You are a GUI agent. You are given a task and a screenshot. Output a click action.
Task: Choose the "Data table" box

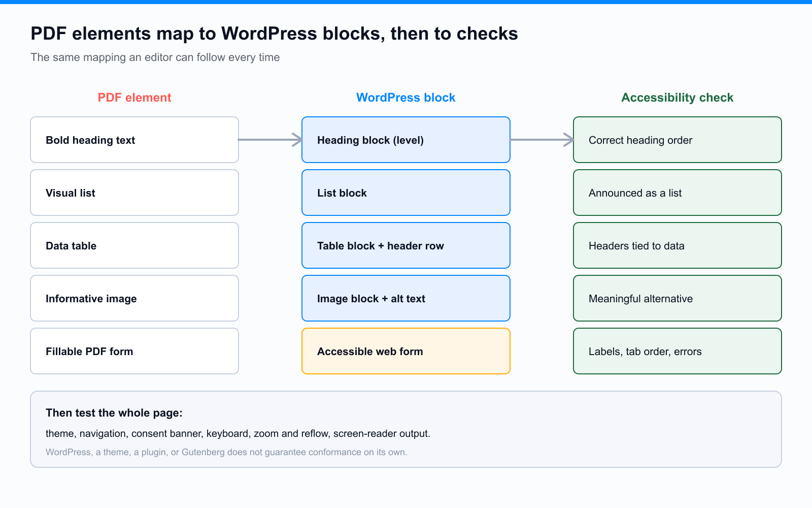(134, 245)
